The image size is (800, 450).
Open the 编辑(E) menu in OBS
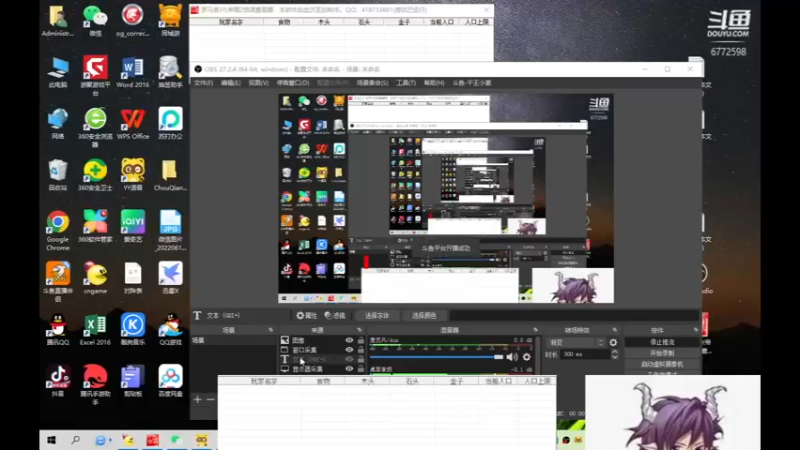click(x=231, y=83)
